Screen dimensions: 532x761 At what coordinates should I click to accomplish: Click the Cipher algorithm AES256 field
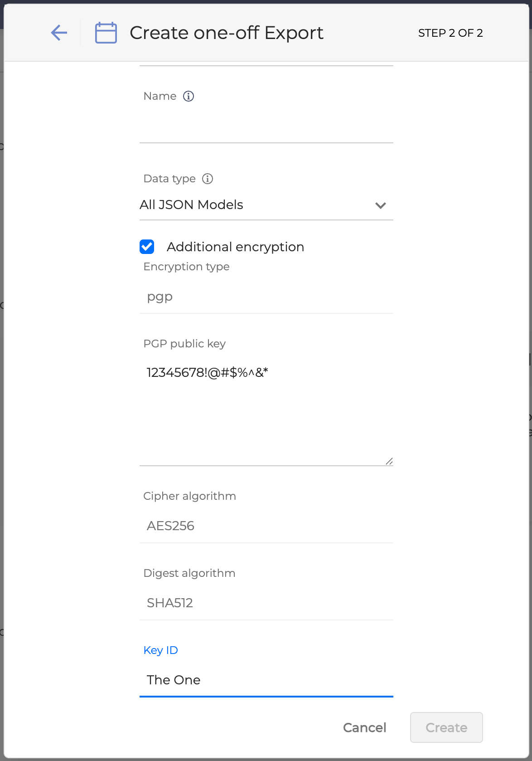click(x=266, y=526)
